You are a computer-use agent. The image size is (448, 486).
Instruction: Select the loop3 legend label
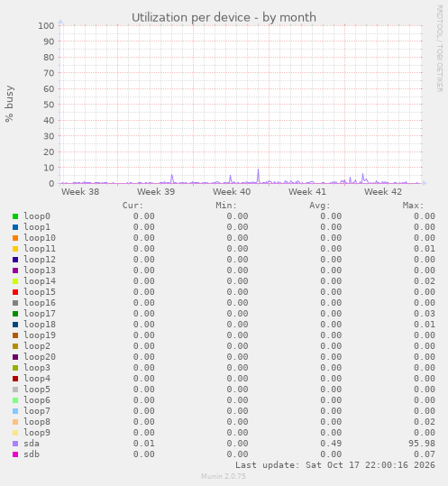(x=37, y=368)
